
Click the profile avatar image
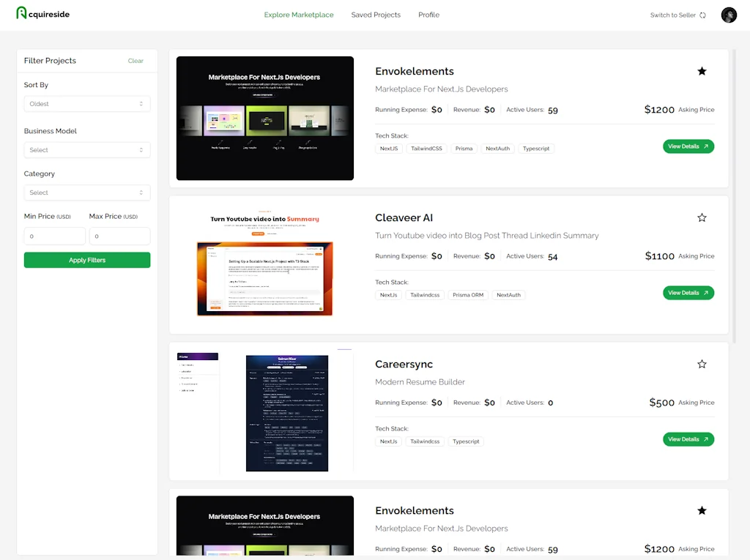coord(728,15)
